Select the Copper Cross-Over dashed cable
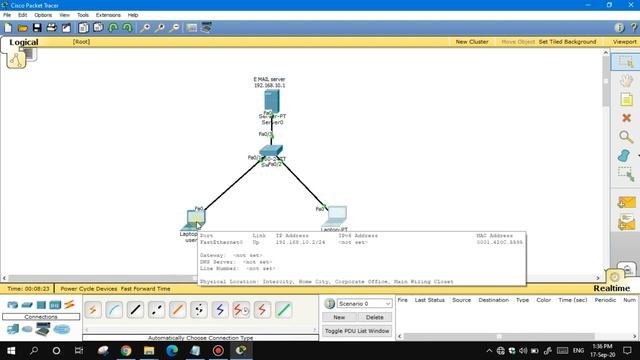The width and height of the screenshot is (640, 360). click(x=156, y=310)
